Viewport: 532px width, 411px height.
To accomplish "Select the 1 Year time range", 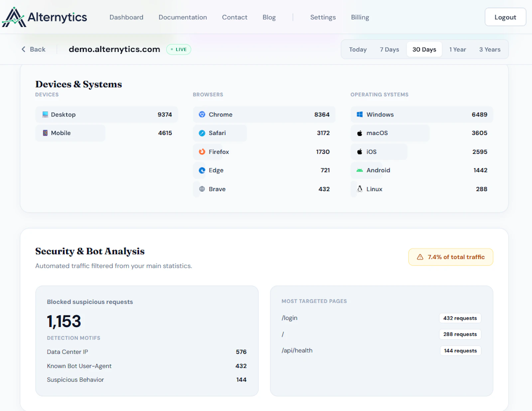I will pos(458,50).
